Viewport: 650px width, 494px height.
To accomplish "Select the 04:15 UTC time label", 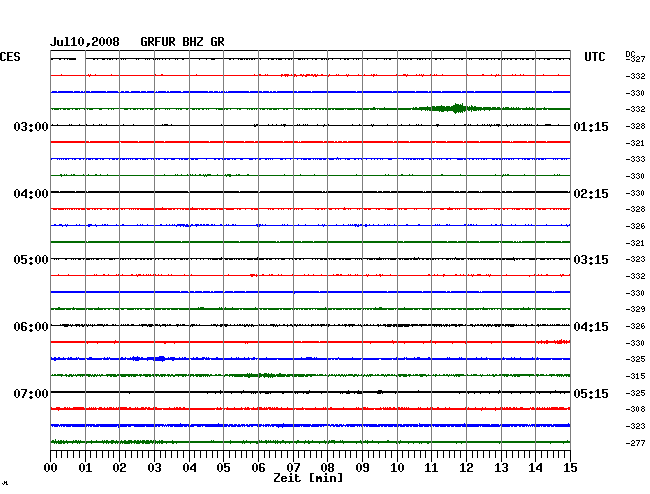I will coord(591,327).
